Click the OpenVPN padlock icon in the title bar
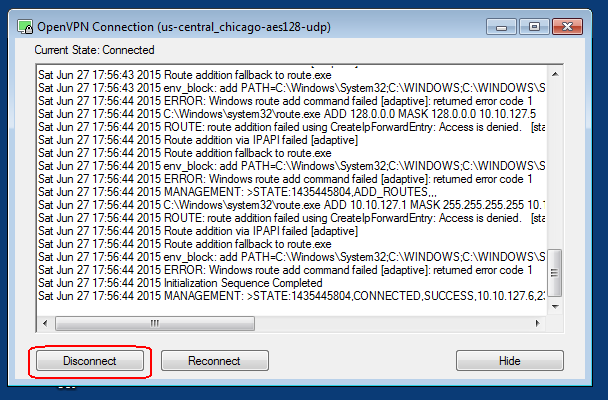 pyautogui.click(x=25, y=27)
